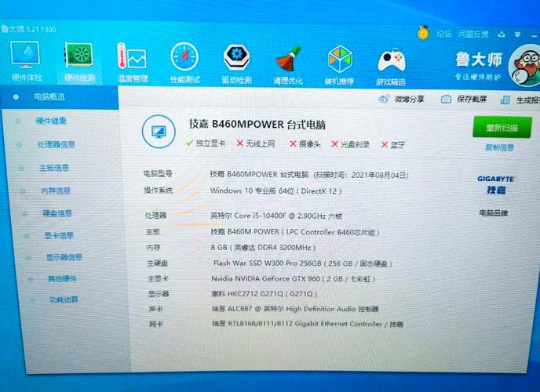Open 问题反馈 feedback link
This screenshot has height=392, width=540.
click(473, 34)
